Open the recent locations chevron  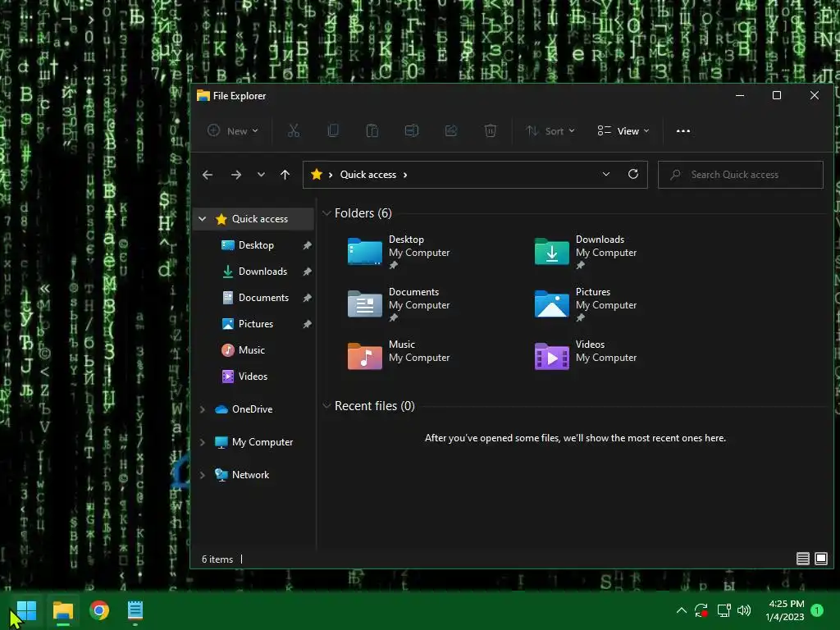tap(261, 175)
